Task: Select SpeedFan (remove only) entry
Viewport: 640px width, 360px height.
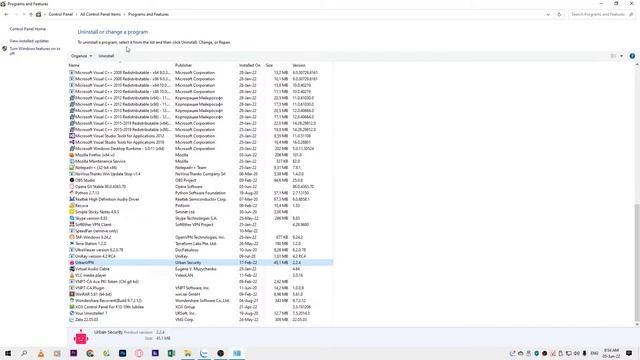Action: [x=201, y=231]
